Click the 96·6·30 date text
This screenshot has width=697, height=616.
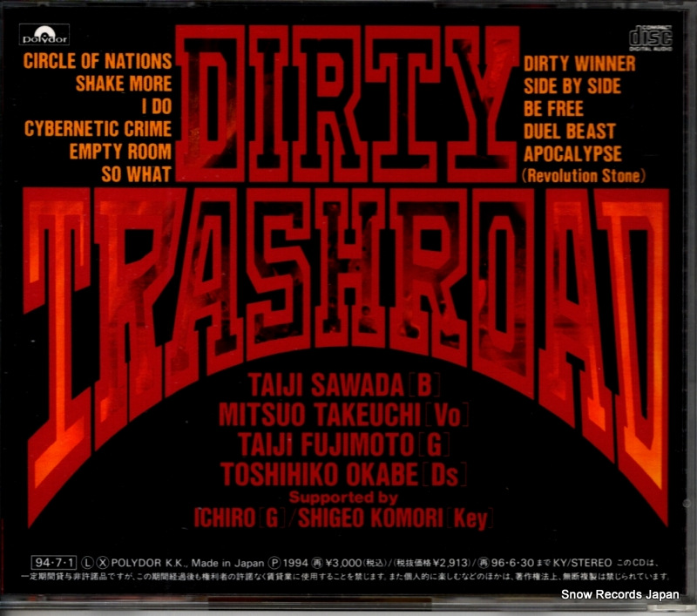[x=512, y=563]
